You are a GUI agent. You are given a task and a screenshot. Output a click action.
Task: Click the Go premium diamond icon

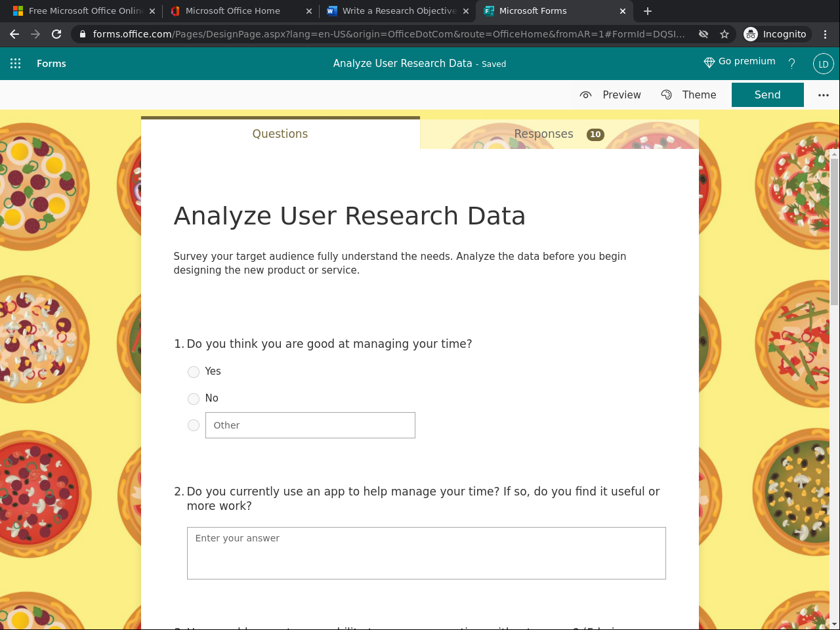coord(709,62)
